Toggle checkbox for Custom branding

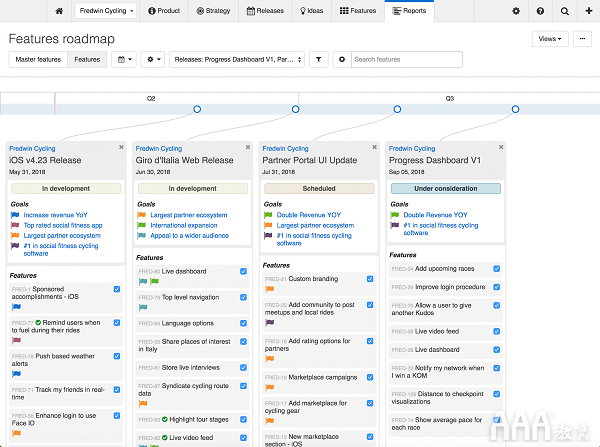(x=370, y=279)
